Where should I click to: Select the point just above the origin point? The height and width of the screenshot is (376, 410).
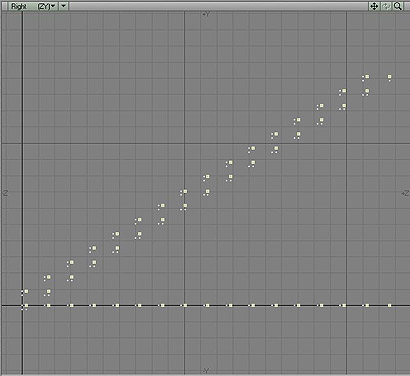26,291
